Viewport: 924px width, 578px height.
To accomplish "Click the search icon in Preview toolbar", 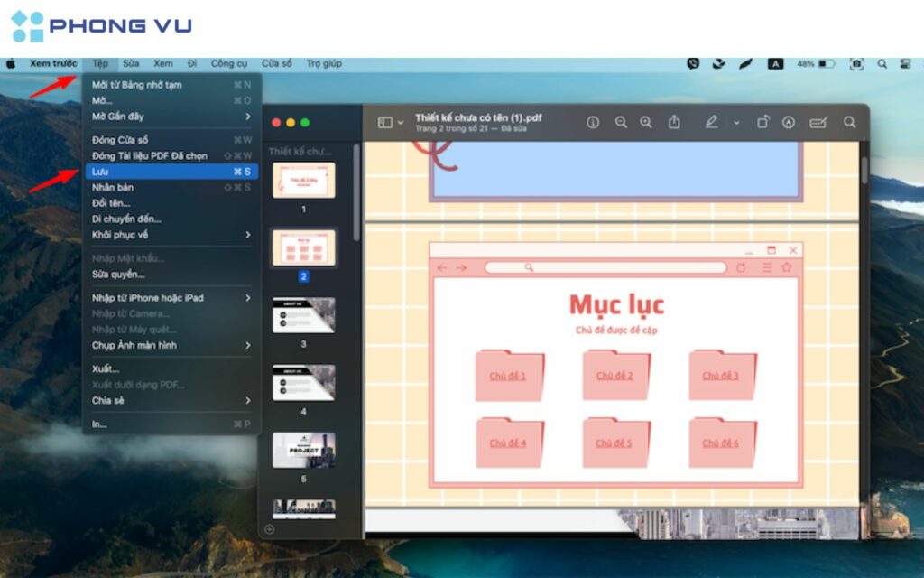I will click(849, 122).
